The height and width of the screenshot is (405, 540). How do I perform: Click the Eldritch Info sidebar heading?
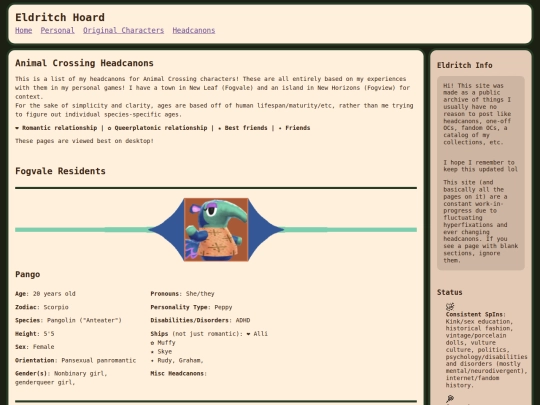click(465, 65)
